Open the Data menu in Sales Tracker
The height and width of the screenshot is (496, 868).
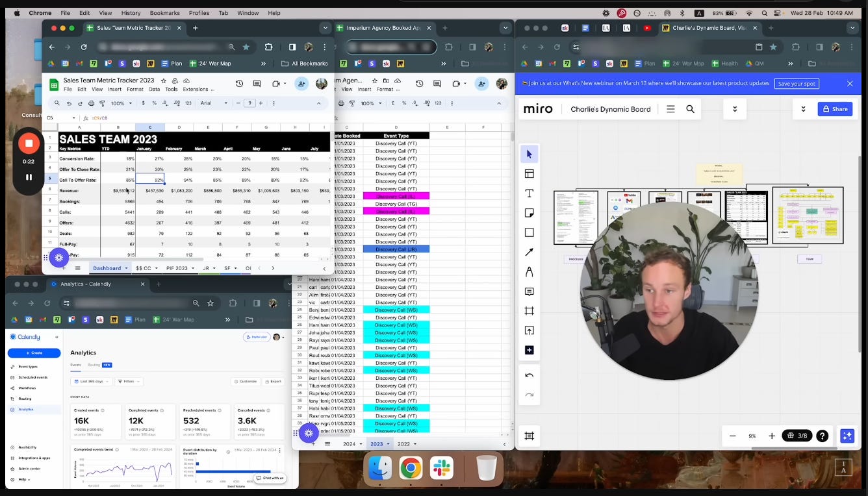[154, 90]
